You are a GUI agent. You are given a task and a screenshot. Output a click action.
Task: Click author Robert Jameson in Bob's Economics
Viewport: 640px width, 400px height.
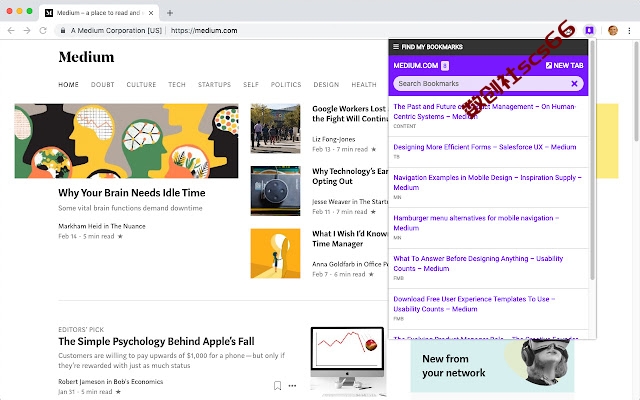pyautogui.click(x=111, y=382)
